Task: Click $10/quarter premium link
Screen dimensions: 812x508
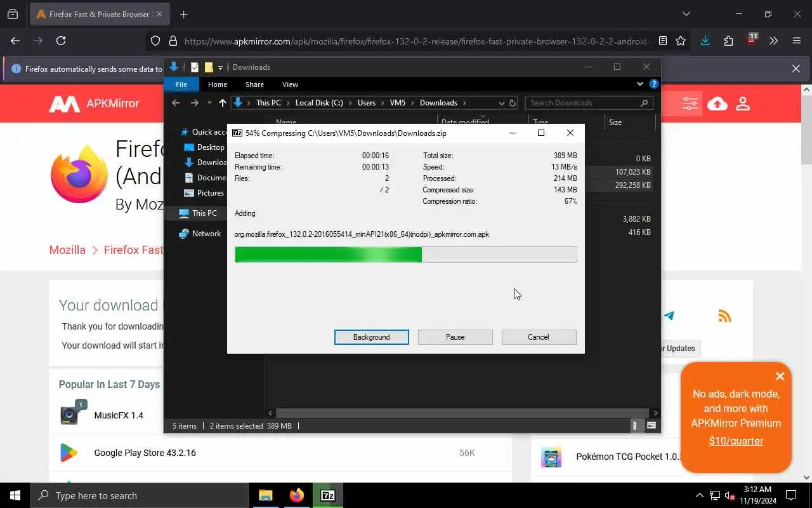Action: [x=736, y=441]
